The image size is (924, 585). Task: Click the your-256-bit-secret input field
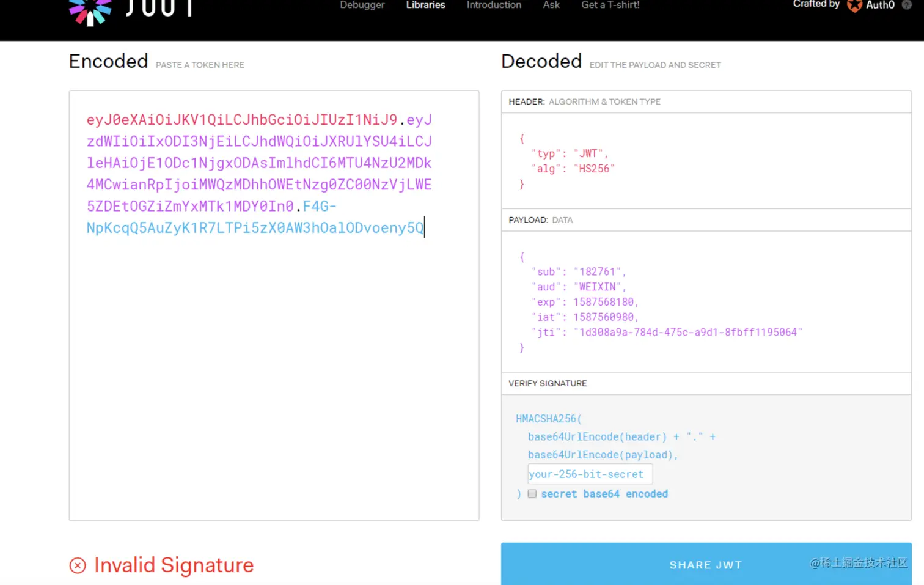tap(590, 474)
